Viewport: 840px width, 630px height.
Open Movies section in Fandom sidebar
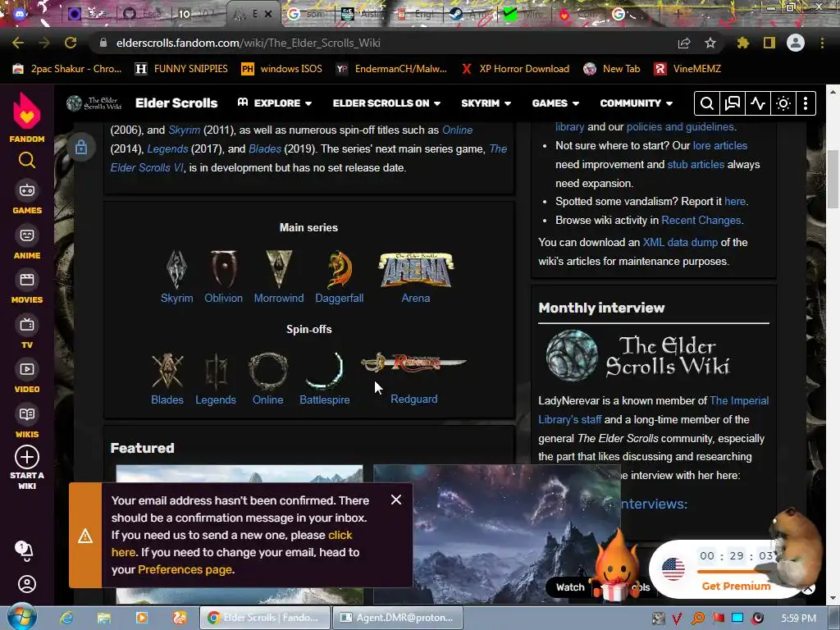point(27,287)
